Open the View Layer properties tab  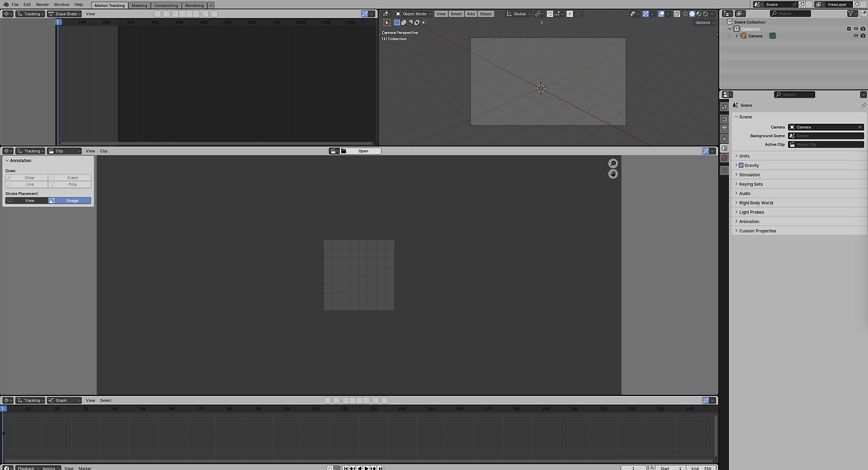(x=724, y=138)
